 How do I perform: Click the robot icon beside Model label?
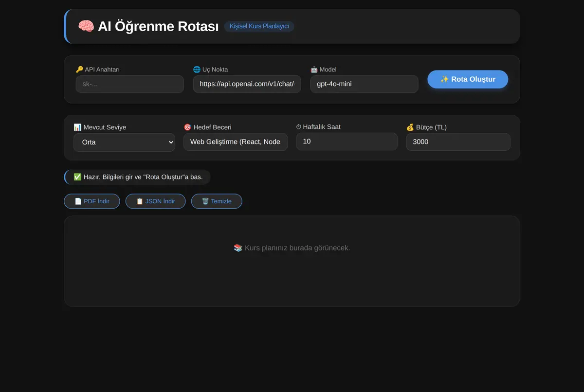[x=314, y=70]
